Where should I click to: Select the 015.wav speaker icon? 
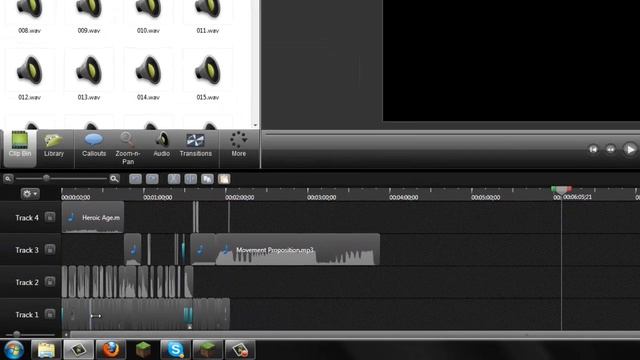click(x=207, y=71)
